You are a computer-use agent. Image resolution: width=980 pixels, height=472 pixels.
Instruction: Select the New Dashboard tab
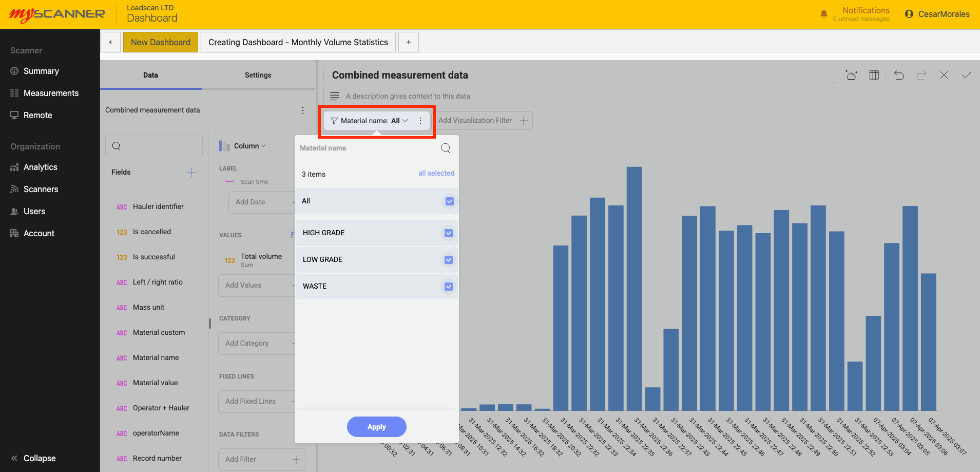pos(161,42)
